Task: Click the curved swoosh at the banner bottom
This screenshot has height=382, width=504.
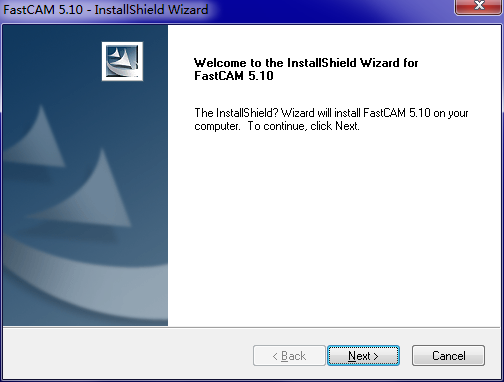Action: click(x=85, y=283)
